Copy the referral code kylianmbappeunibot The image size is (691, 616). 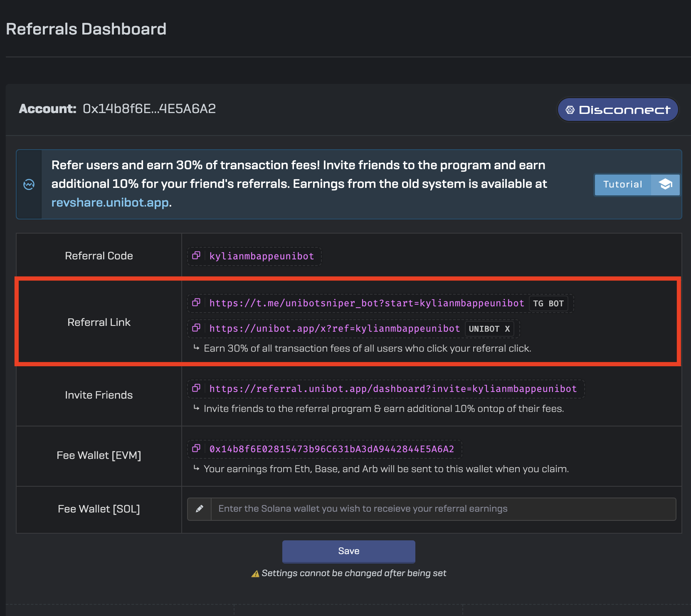click(x=196, y=256)
